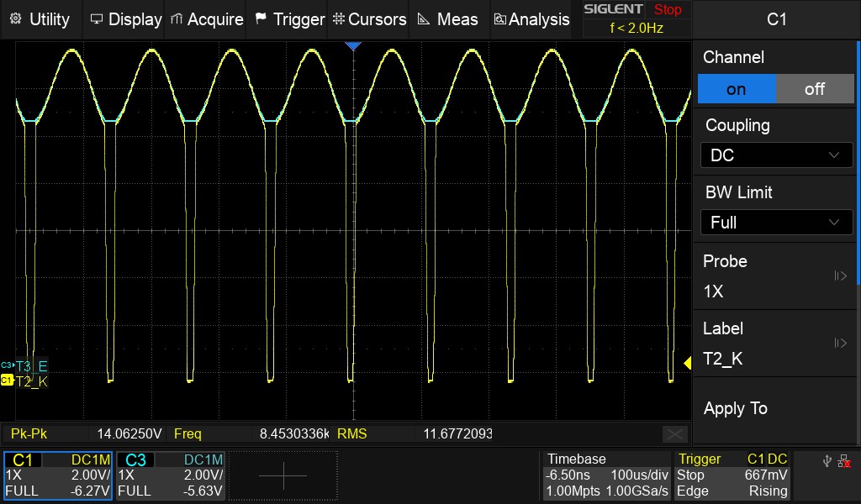861x504 pixels.
Task: Click the Trigger flag icon menu
Action: [288, 19]
